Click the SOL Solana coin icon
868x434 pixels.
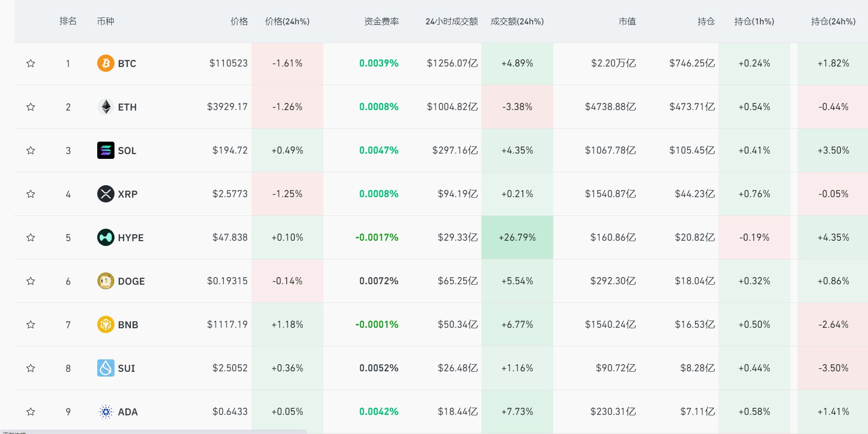pos(105,150)
